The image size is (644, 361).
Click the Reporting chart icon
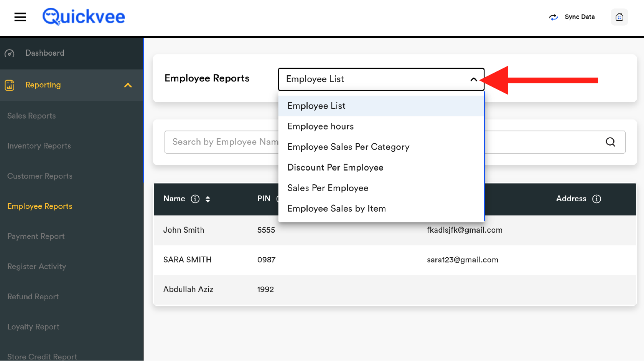[x=10, y=85]
